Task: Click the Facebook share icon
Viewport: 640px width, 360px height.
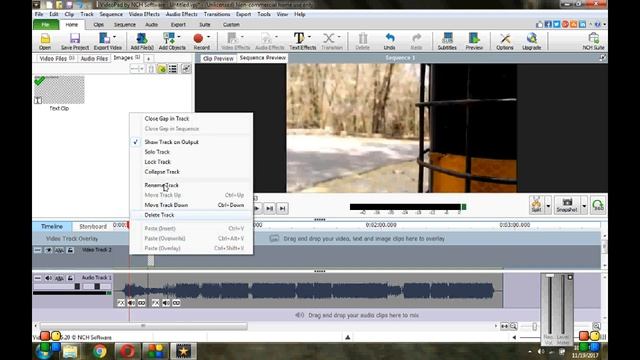Action: [x=548, y=24]
